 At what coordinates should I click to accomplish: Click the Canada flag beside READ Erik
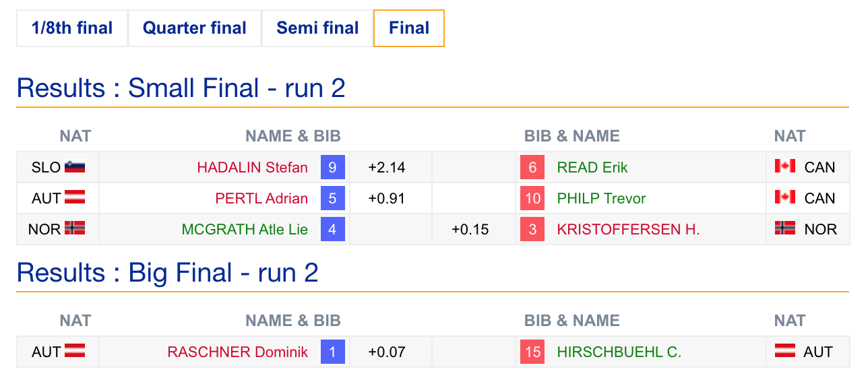tap(785, 166)
